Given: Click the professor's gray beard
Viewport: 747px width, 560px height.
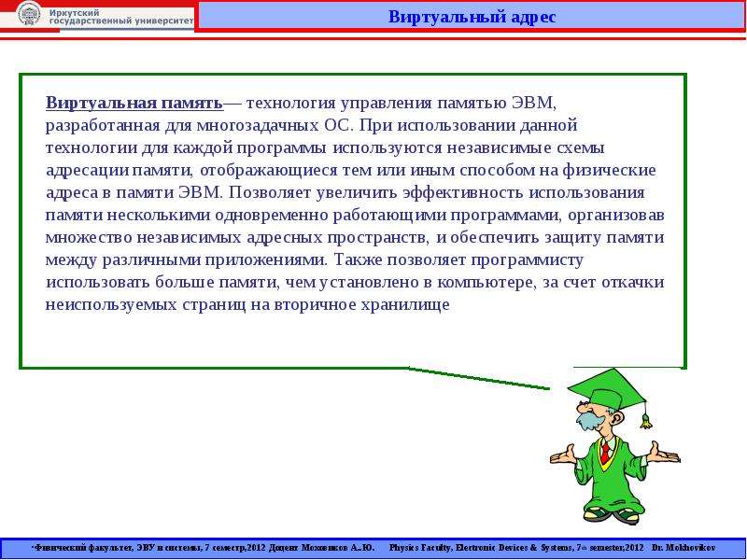Looking at the screenshot, I should coord(589,421).
